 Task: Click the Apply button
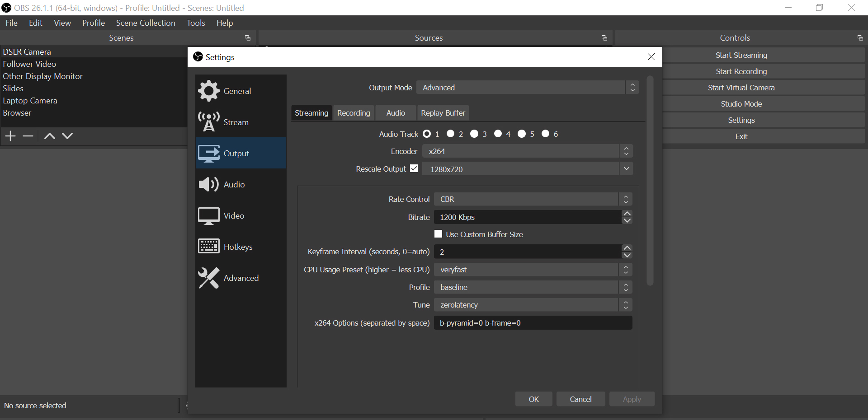coord(632,399)
